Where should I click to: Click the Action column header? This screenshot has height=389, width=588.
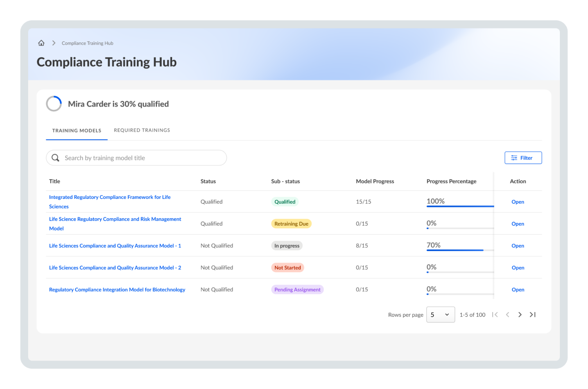click(518, 181)
